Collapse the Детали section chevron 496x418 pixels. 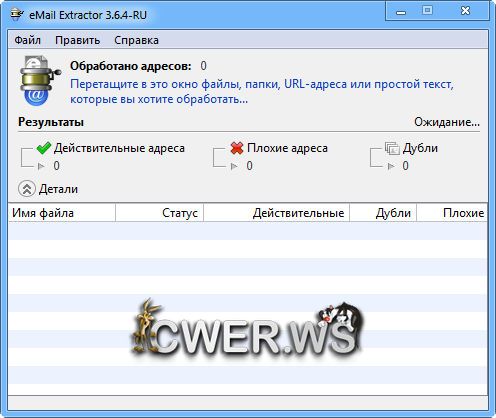pos(27,189)
